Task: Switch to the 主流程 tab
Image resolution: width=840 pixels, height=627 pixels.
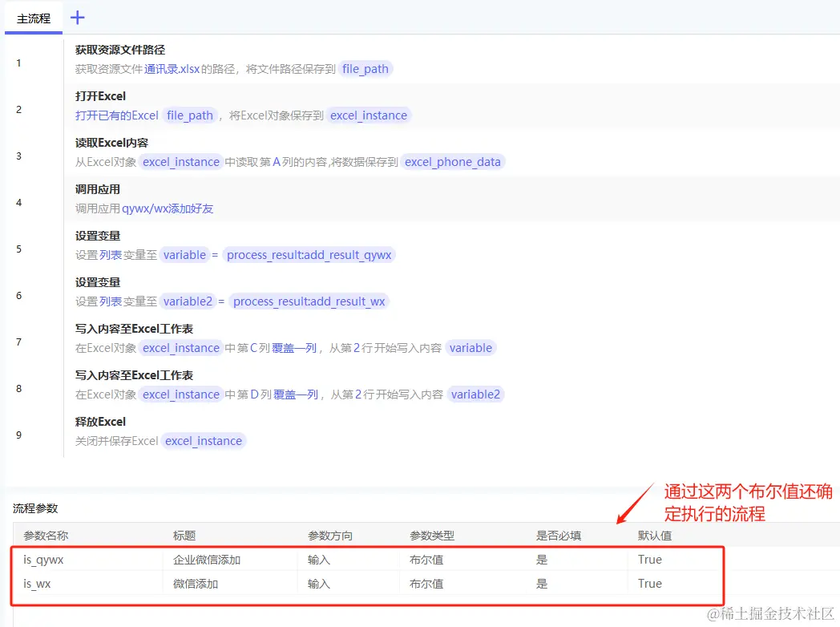Action: pyautogui.click(x=33, y=18)
